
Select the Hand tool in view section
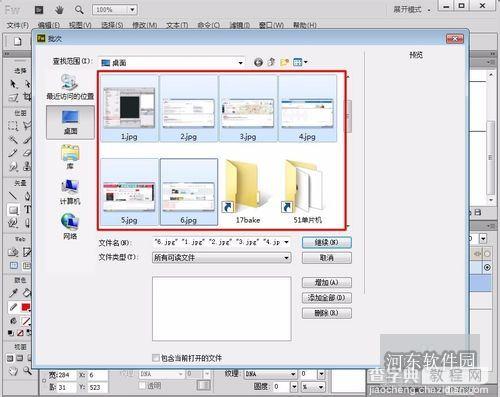coord(13,371)
